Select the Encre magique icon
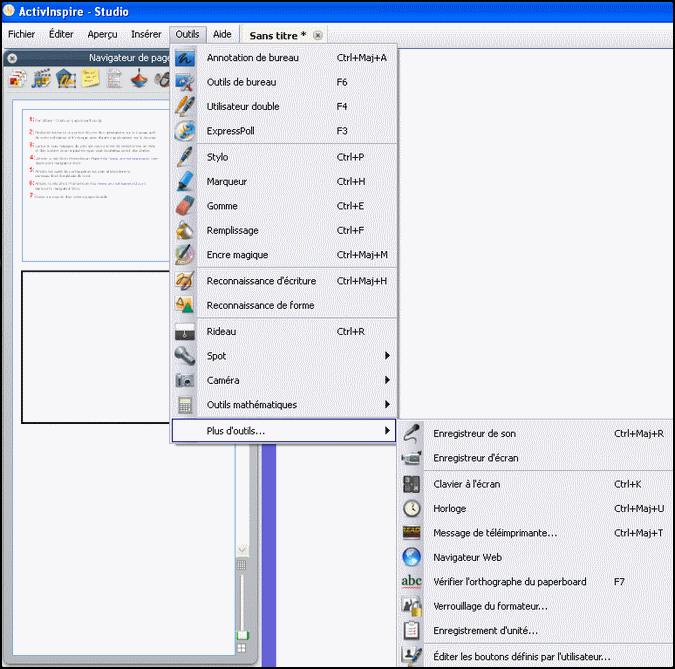The image size is (675, 669). click(185, 255)
